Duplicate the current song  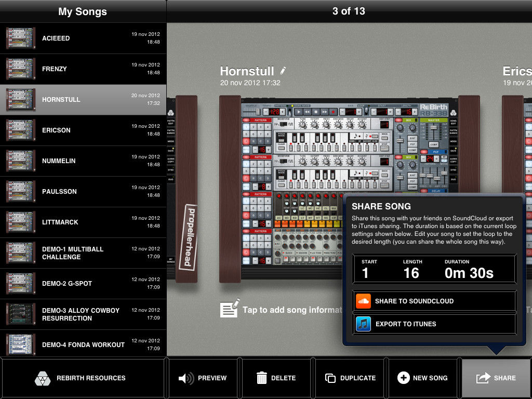[x=350, y=378]
